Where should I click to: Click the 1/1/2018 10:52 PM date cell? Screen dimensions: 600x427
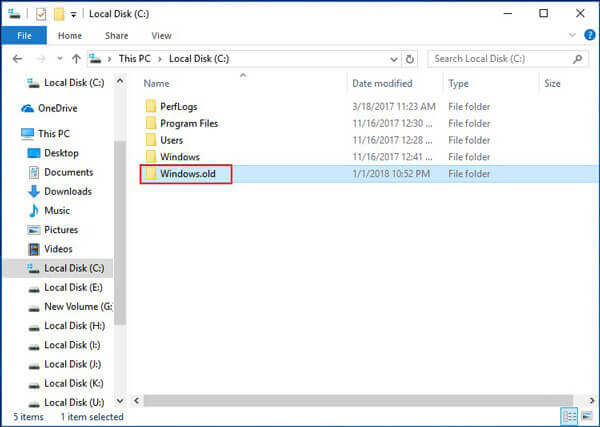click(x=391, y=174)
